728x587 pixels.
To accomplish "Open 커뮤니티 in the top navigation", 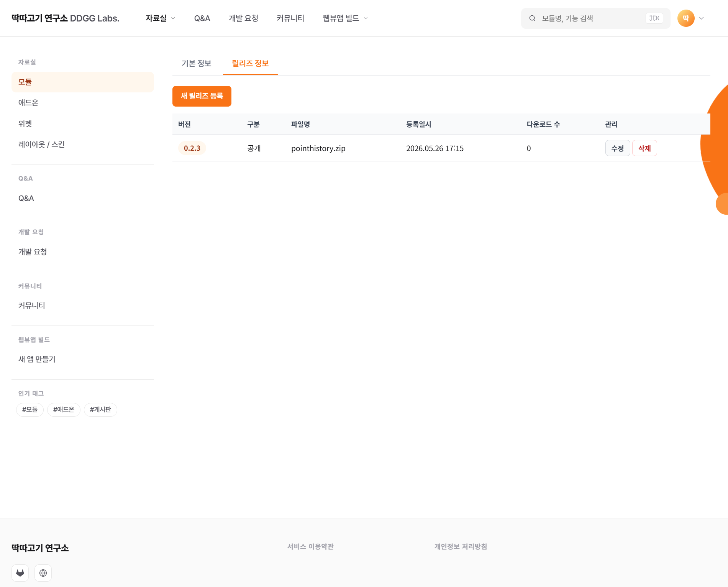I will point(290,18).
